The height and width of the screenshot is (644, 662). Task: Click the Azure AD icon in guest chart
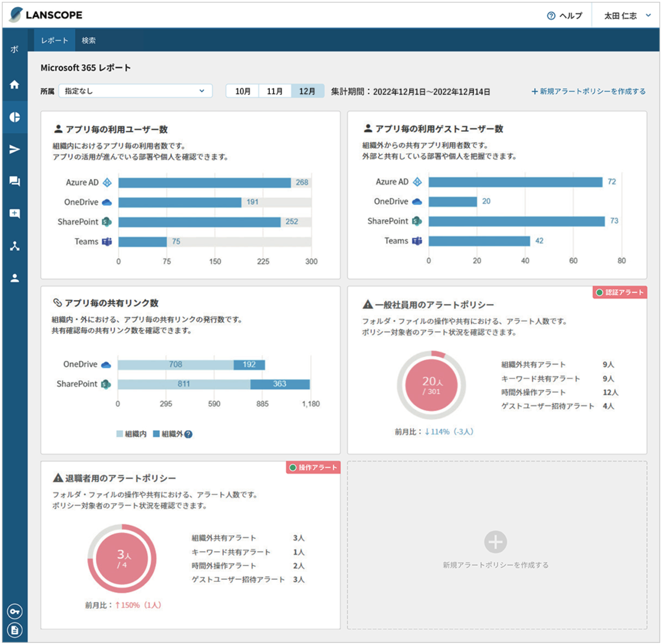click(x=417, y=181)
